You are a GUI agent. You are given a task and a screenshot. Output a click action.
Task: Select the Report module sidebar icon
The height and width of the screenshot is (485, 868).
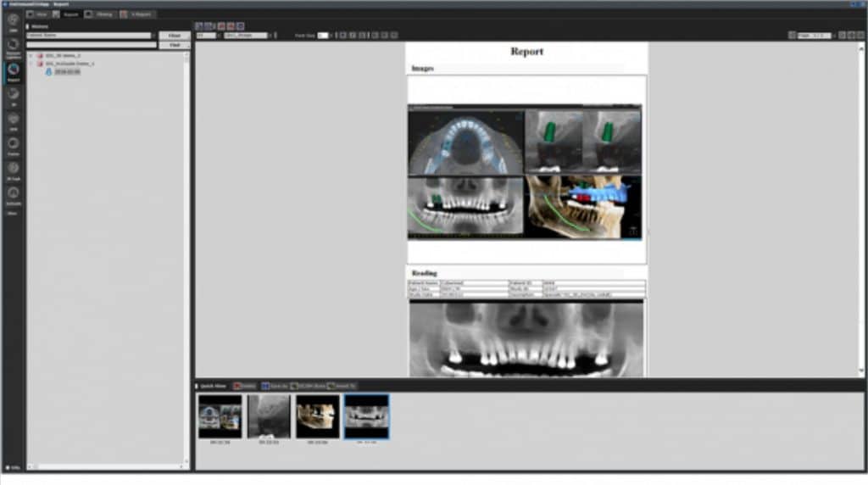[x=13, y=71]
